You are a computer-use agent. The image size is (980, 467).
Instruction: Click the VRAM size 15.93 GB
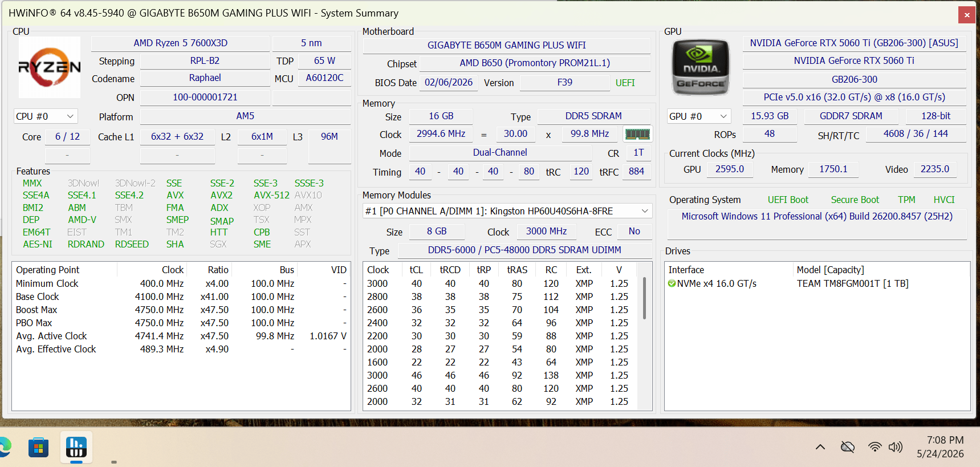(770, 116)
